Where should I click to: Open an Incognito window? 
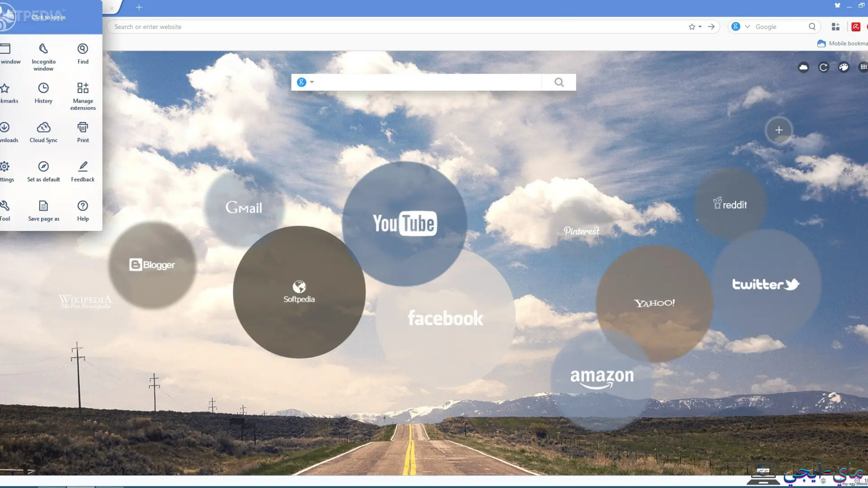click(x=43, y=57)
